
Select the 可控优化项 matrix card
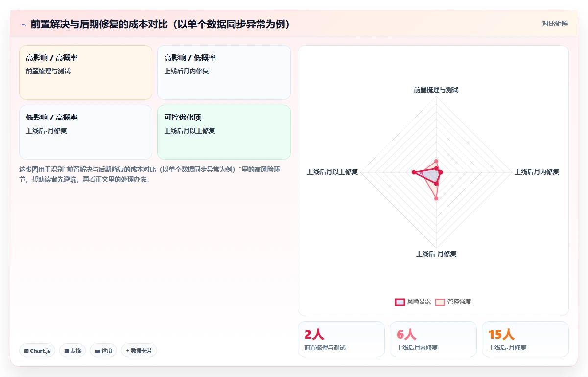[x=224, y=132]
